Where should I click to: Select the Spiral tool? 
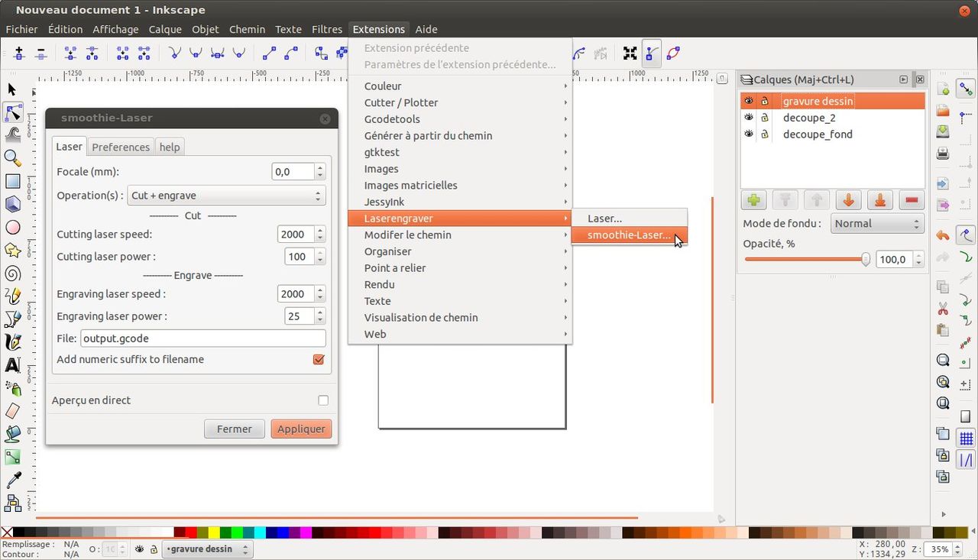(12, 274)
